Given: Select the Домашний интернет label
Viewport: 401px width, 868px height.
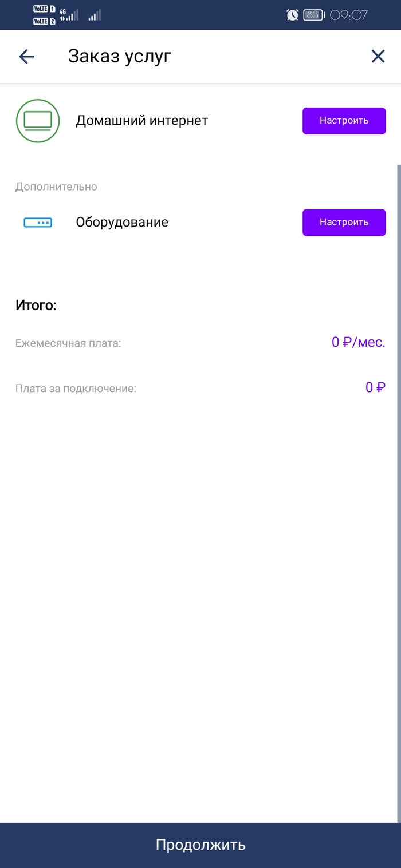Looking at the screenshot, I should click(x=141, y=121).
